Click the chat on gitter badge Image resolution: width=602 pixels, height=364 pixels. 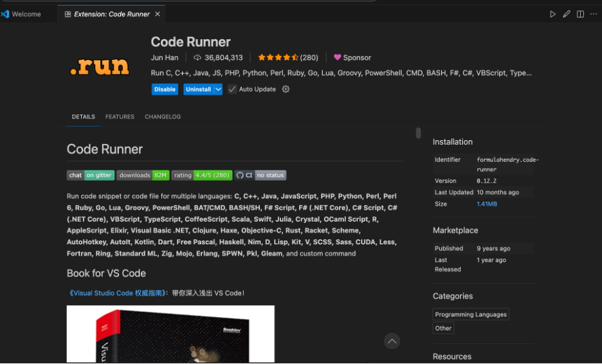[91, 175]
